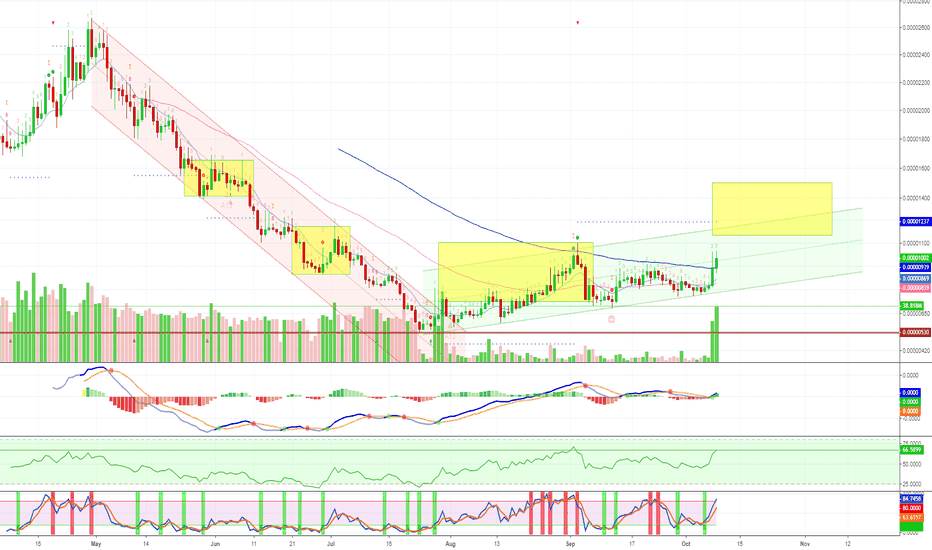This screenshot has height=550, width=932.
Task: Click the tall green volume bar in October
Action: pos(717,334)
